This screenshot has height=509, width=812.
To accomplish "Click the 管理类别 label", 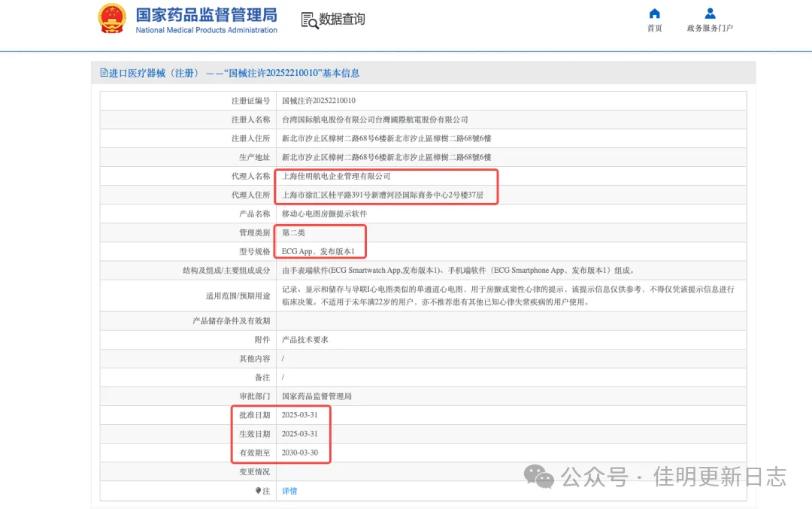I will point(254,232).
